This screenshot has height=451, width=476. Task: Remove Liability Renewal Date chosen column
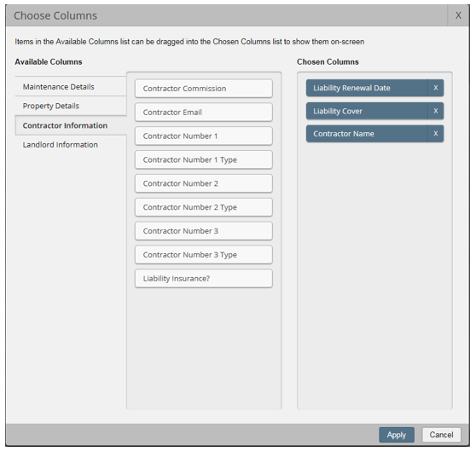[x=436, y=88]
